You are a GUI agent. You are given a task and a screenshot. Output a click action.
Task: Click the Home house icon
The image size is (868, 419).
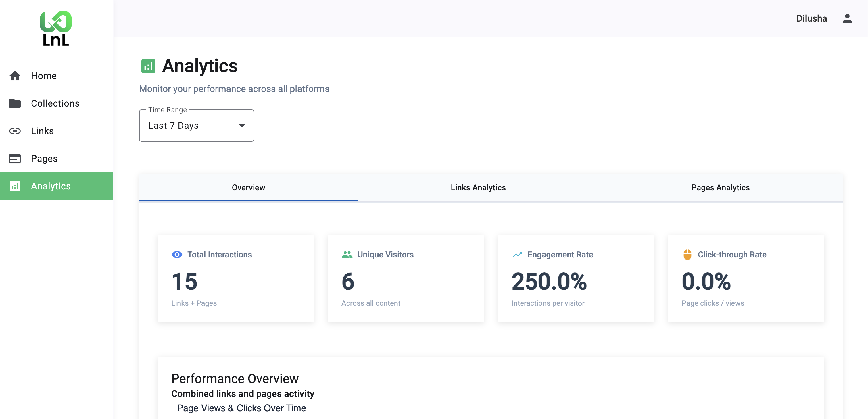point(15,76)
